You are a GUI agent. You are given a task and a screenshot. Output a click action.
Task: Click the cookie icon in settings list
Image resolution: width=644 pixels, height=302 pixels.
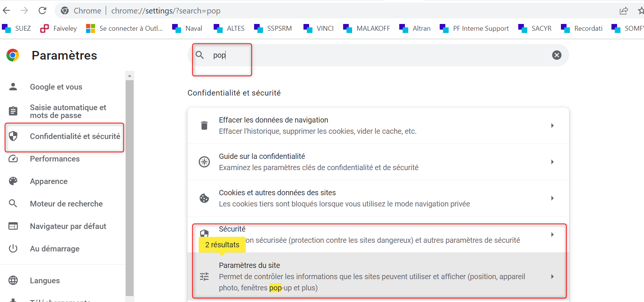tap(204, 198)
